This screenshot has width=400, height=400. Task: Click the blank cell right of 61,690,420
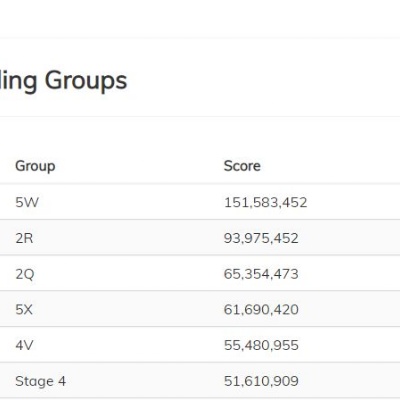point(349,309)
